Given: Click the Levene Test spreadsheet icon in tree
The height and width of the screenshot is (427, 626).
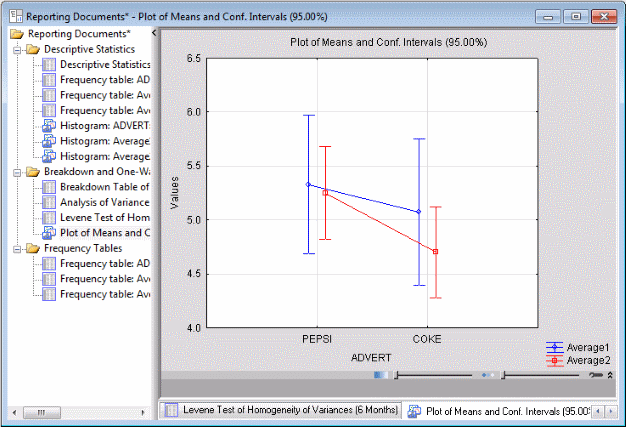Looking at the screenshot, I should [49, 217].
